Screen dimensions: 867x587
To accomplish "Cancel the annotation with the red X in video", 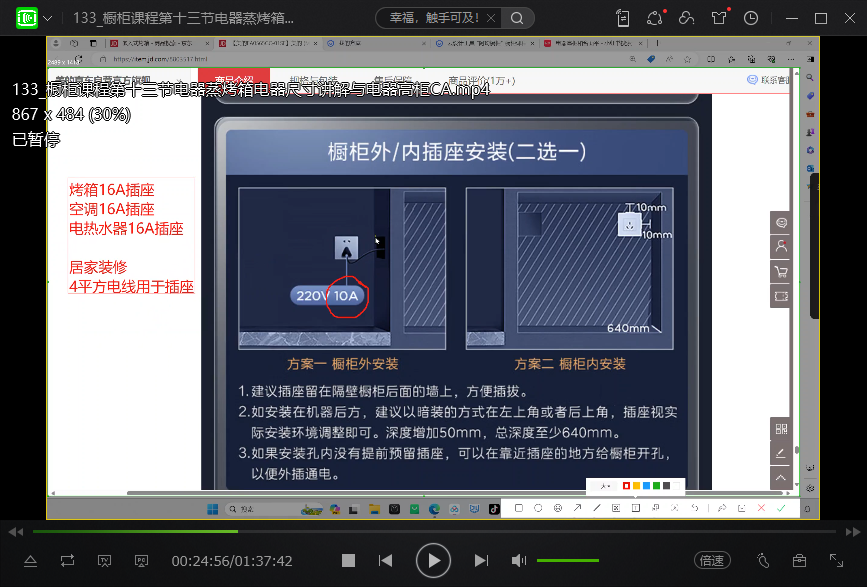I will click(761, 508).
